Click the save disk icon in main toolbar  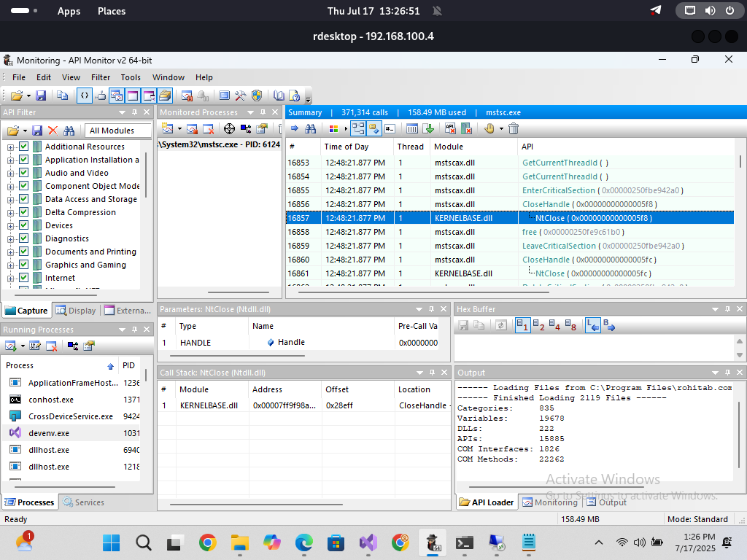[41, 96]
